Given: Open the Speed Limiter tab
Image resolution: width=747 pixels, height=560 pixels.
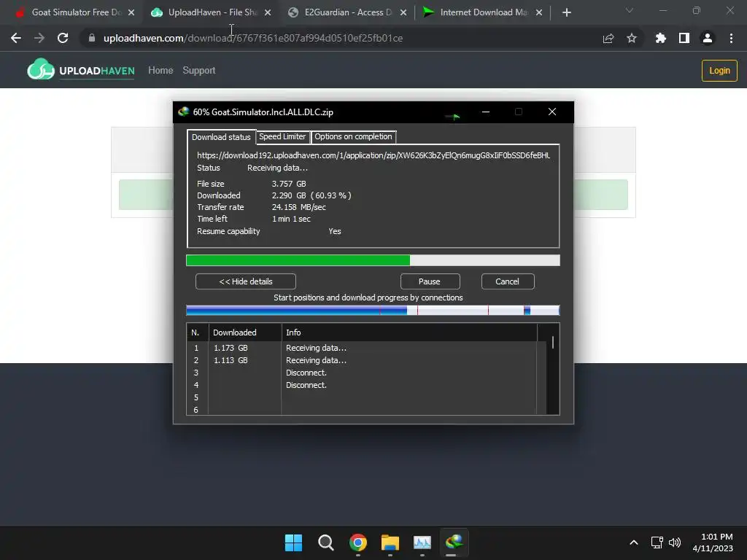Looking at the screenshot, I should pyautogui.click(x=282, y=136).
